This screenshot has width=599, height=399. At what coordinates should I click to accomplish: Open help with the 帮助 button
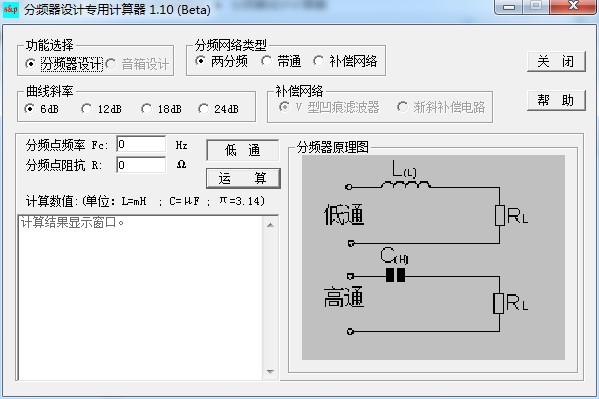556,101
